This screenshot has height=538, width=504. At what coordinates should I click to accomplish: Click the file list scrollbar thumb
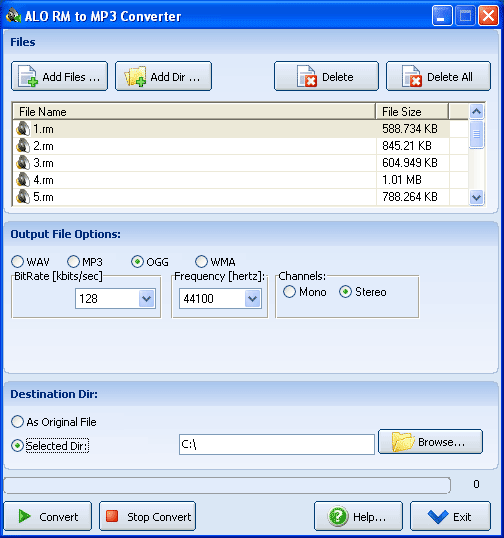477,134
